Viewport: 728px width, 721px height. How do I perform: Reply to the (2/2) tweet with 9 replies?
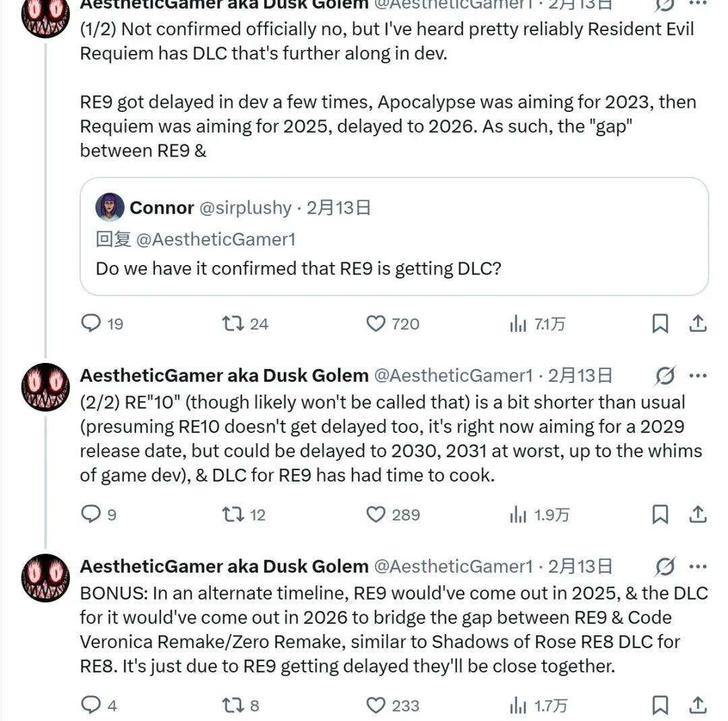coord(91,515)
